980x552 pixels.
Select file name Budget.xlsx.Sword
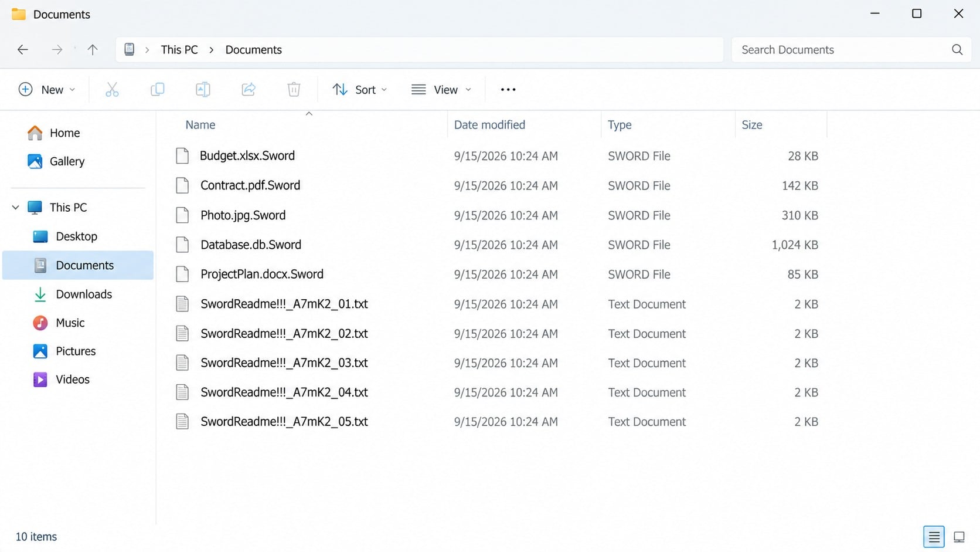tap(247, 156)
